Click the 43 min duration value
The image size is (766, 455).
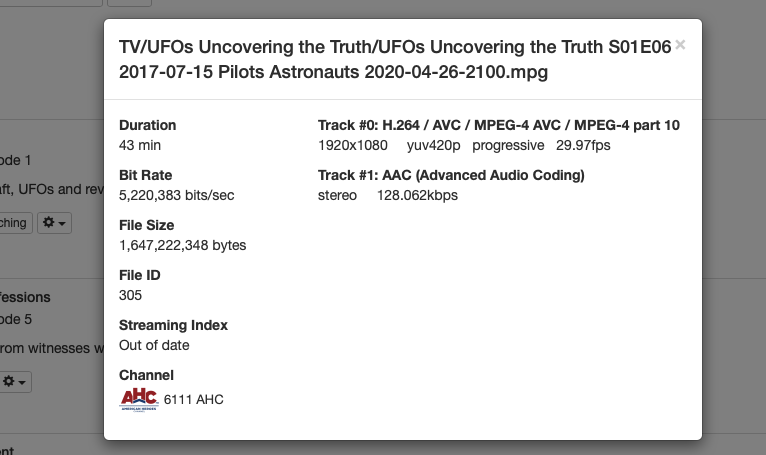[x=140, y=145]
